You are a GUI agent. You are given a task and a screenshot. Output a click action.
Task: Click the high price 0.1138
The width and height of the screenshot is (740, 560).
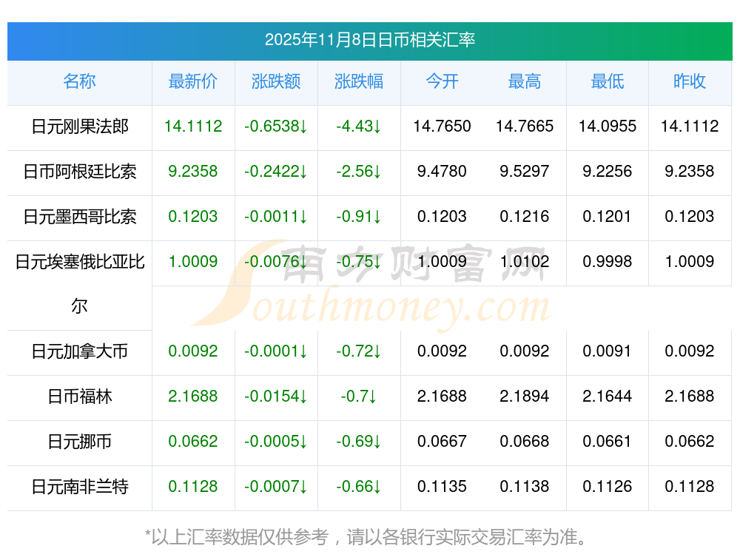pyautogui.click(x=525, y=487)
